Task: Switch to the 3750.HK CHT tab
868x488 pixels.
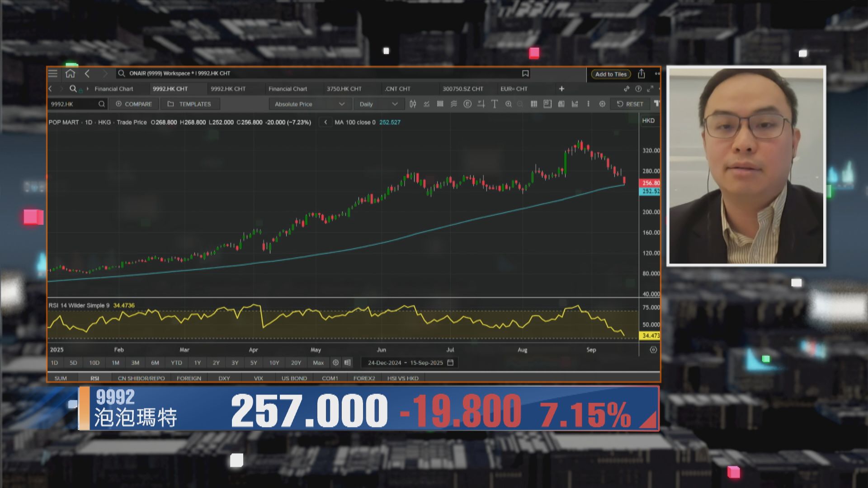Action: [344, 89]
